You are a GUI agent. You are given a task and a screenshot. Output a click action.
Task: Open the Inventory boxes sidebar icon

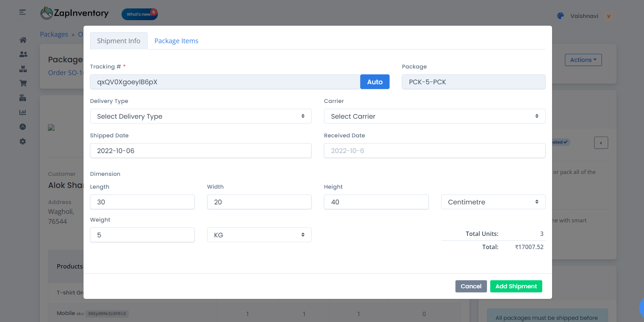click(x=23, y=69)
